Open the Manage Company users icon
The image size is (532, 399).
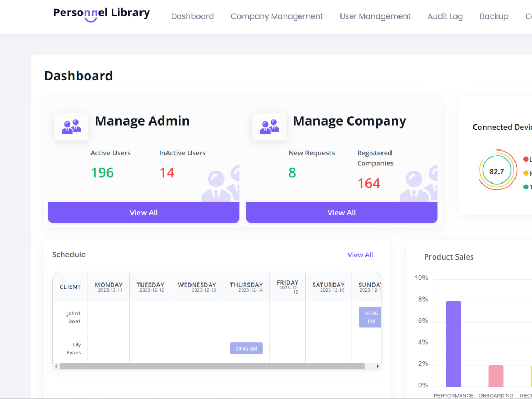pos(269,127)
